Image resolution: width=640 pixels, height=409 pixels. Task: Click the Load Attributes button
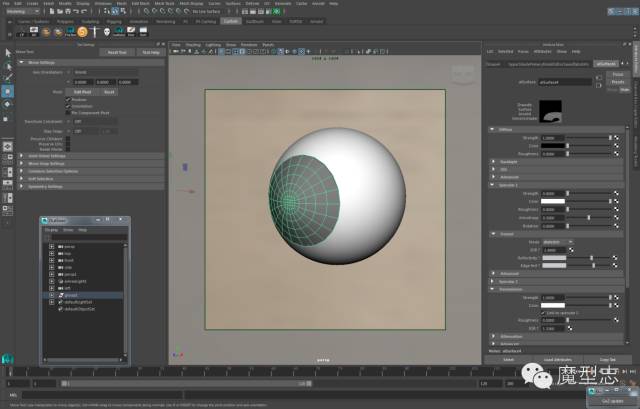(x=558, y=360)
